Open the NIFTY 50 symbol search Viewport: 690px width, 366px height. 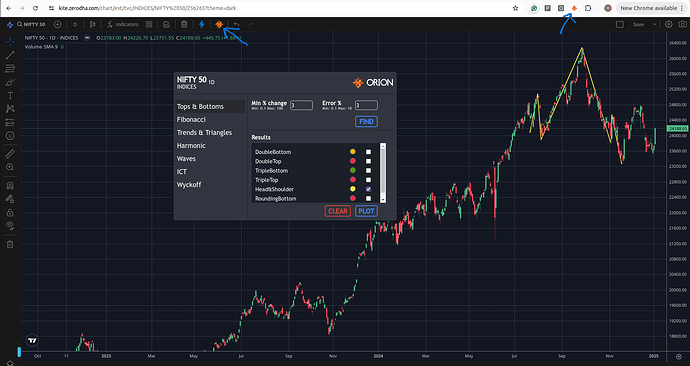click(x=31, y=24)
